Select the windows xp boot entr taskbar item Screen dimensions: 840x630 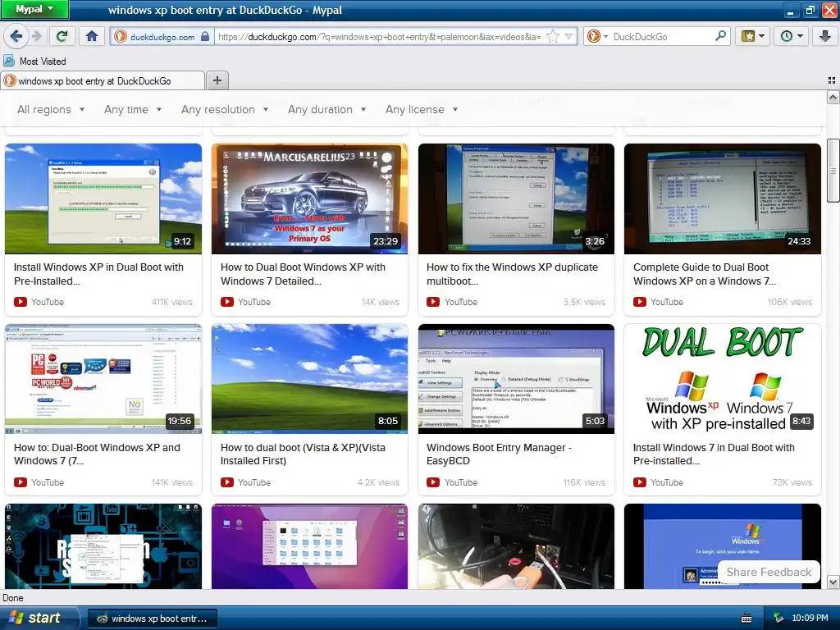point(152,619)
